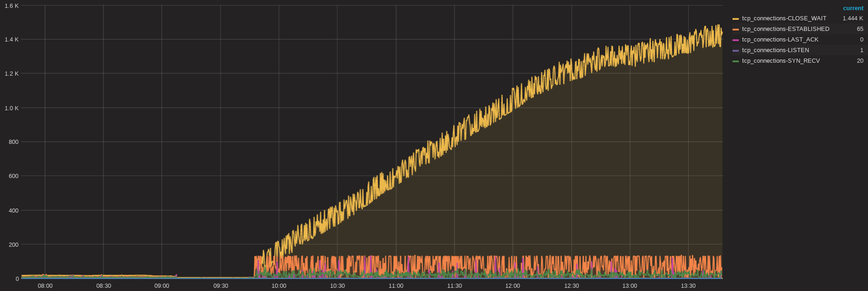The image size is (868, 291).
Task: Click the 800 y-axis label
Action: (14, 142)
